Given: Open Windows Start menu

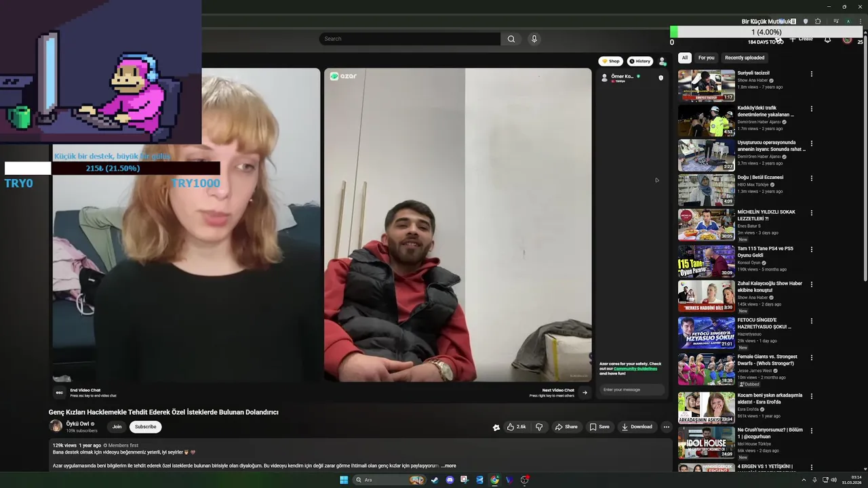Looking at the screenshot, I should click(x=344, y=480).
